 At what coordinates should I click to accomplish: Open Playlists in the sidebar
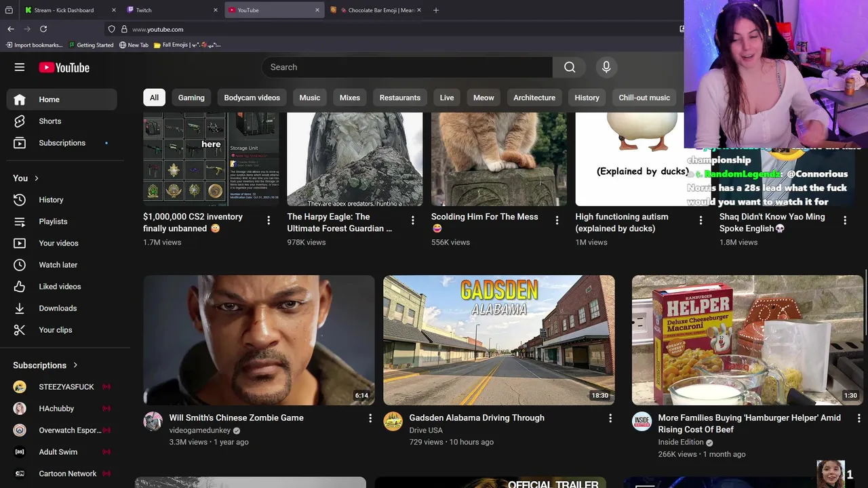tap(62, 222)
